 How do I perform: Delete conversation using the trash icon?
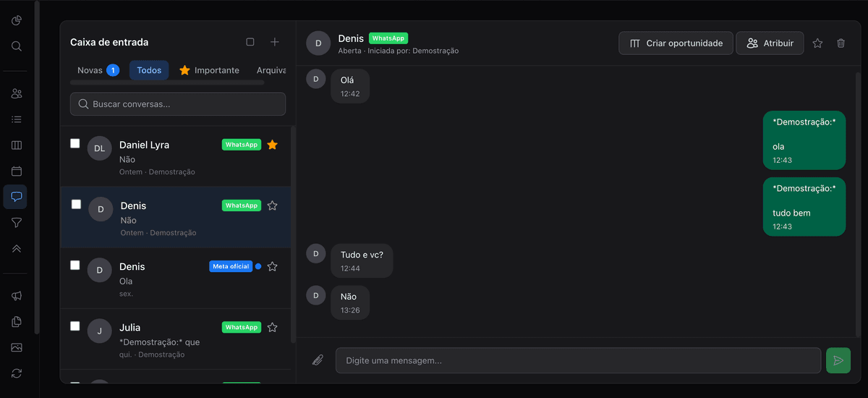pyautogui.click(x=841, y=43)
